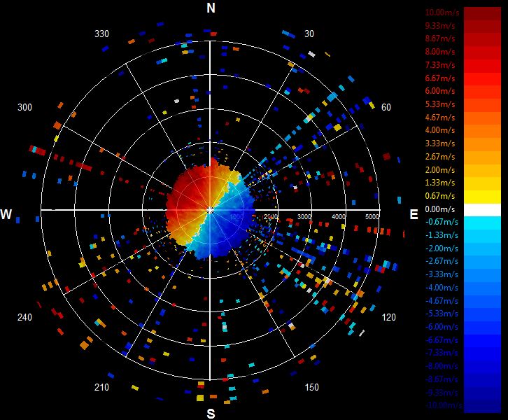Click the 1.33m/s legend label
Viewport: 508px width, 420px height.
click(440, 183)
